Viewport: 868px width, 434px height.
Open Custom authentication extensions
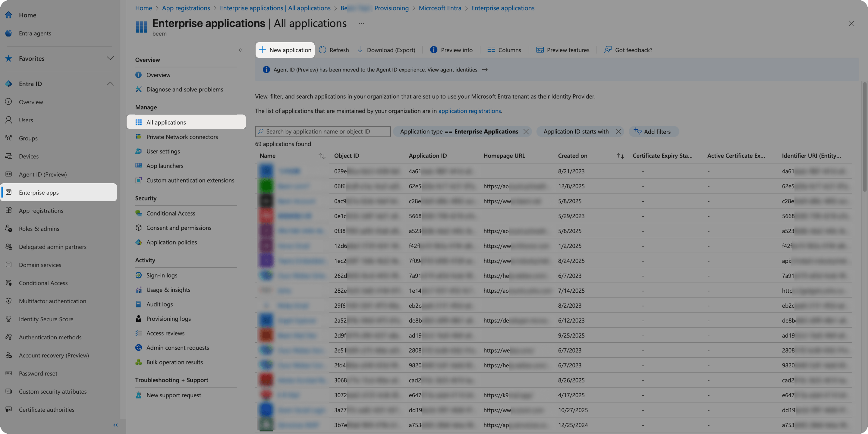[190, 180]
